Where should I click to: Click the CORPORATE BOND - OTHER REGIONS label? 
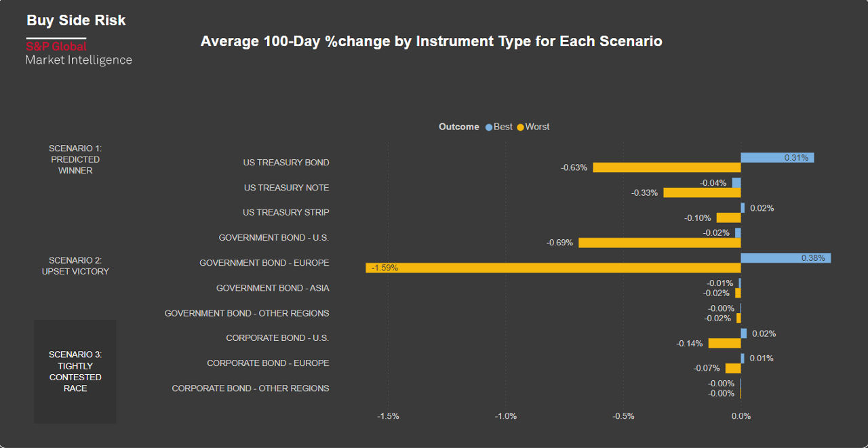250,388
